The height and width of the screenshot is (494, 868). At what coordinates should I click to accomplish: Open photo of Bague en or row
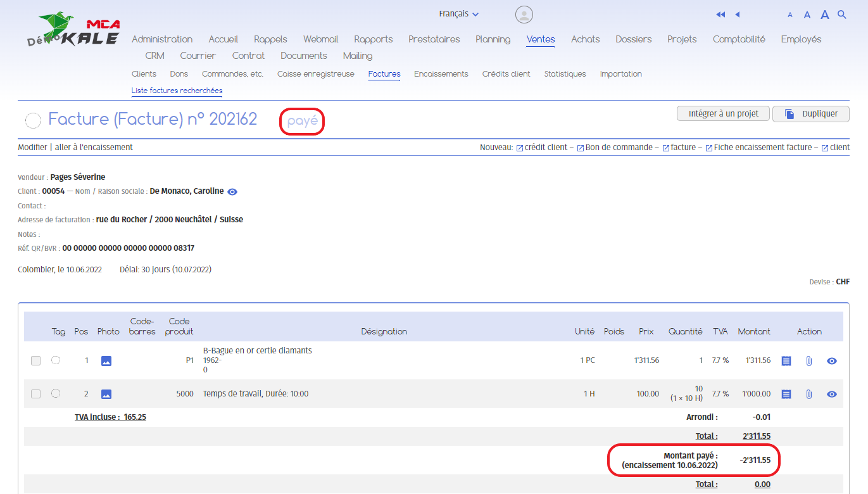[106, 361]
